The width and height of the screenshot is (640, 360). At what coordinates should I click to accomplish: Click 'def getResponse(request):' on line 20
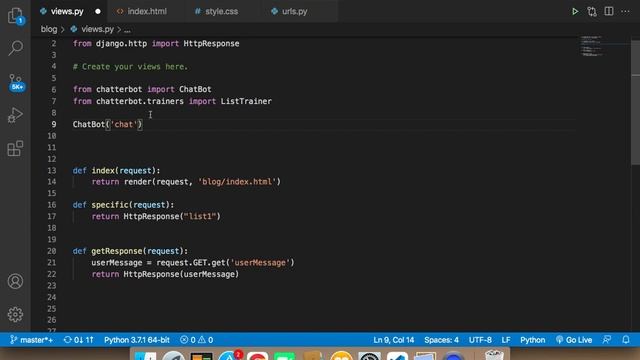click(x=130, y=251)
